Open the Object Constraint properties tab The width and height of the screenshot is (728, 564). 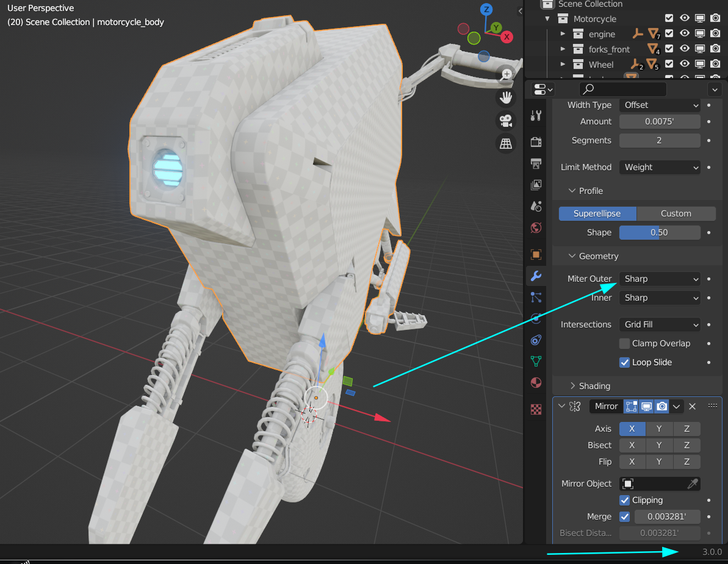[536, 340]
